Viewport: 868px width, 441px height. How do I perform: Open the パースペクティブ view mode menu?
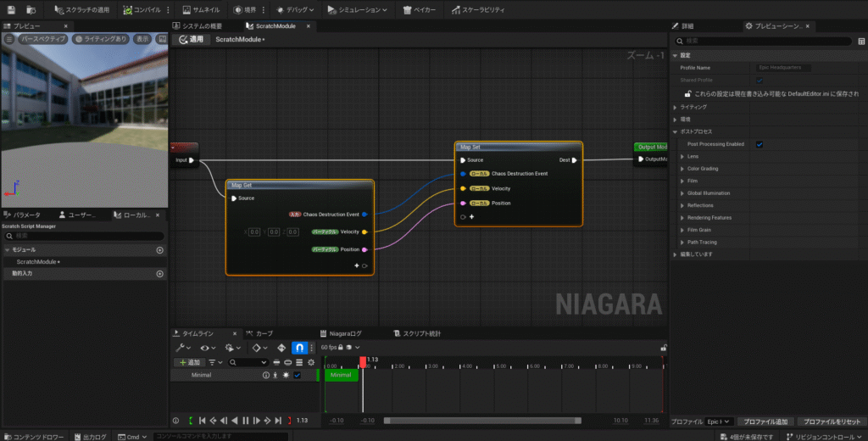[43, 39]
